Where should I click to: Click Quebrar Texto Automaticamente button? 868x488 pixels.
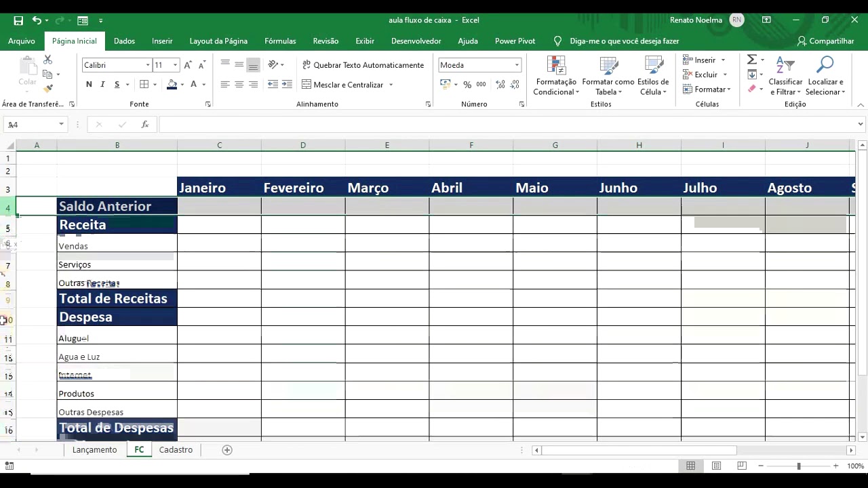[x=363, y=65]
